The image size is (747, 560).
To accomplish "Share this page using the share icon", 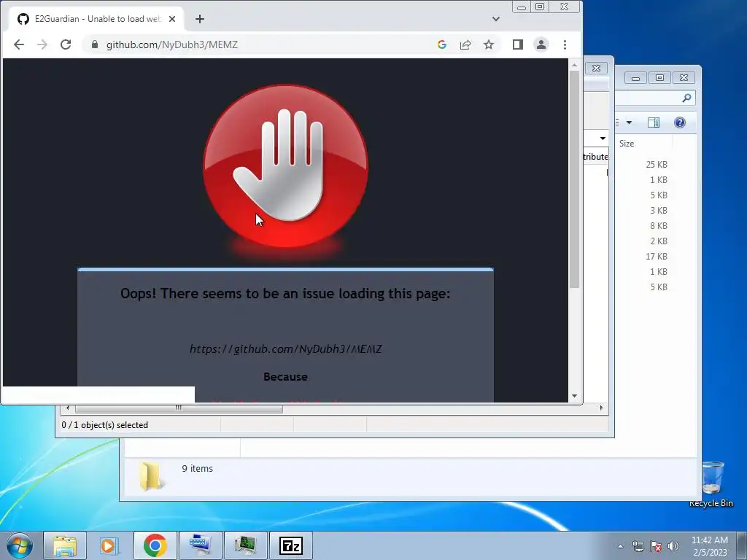I will (x=465, y=44).
